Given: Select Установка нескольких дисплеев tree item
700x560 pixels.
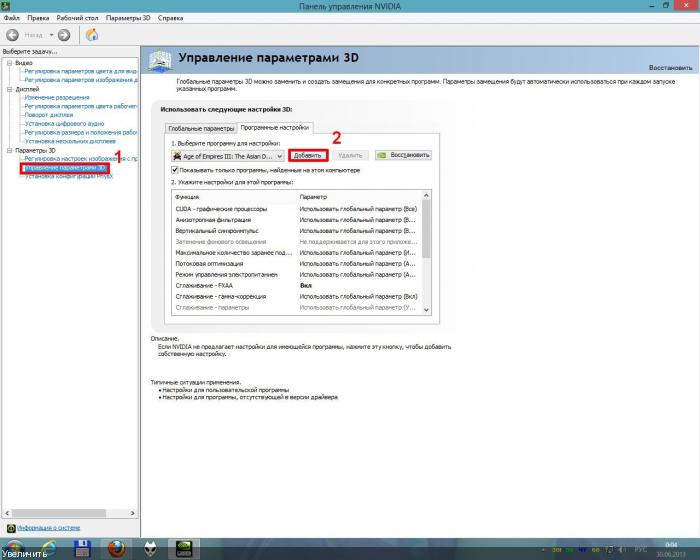Looking at the screenshot, I should pos(70,141).
